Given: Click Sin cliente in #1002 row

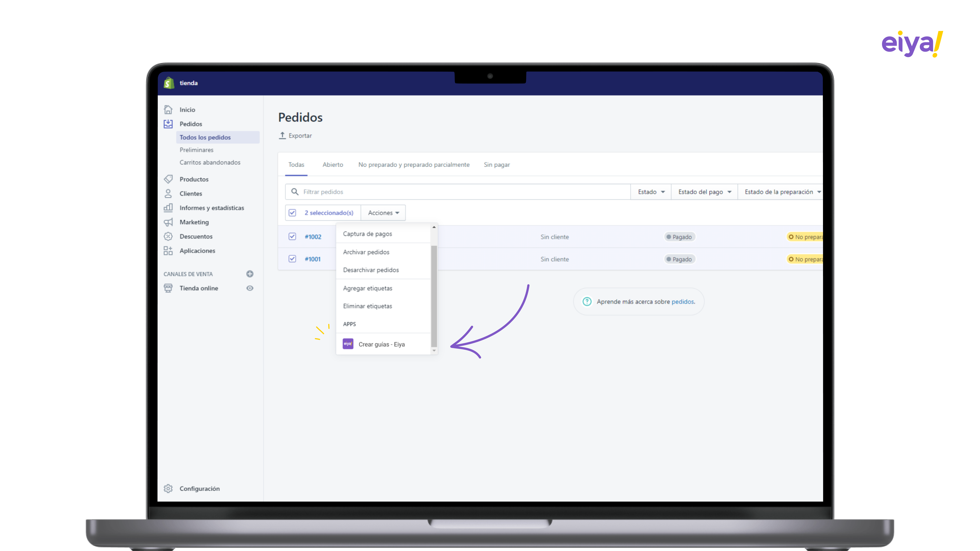Looking at the screenshot, I should click(x=555, y=237).
